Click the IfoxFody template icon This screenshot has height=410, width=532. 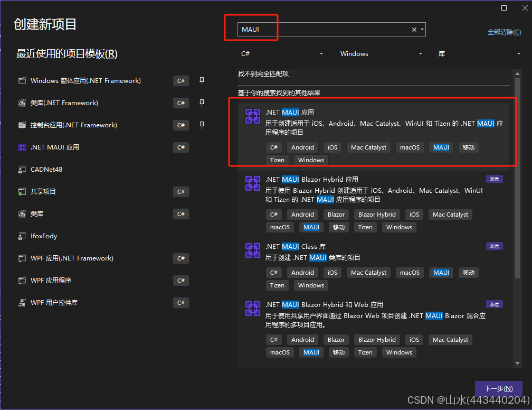[22, 236]
